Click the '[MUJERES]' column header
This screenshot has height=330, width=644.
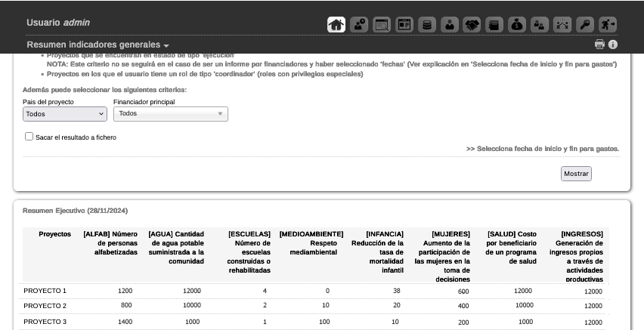pyautogui.click(x=442, y=257)
